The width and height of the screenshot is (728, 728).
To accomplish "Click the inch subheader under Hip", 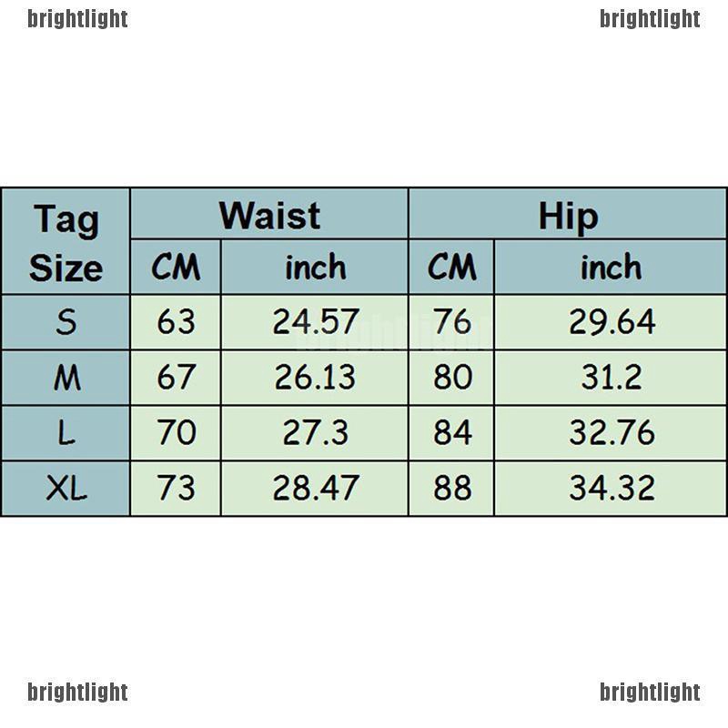I will (611, 268).
